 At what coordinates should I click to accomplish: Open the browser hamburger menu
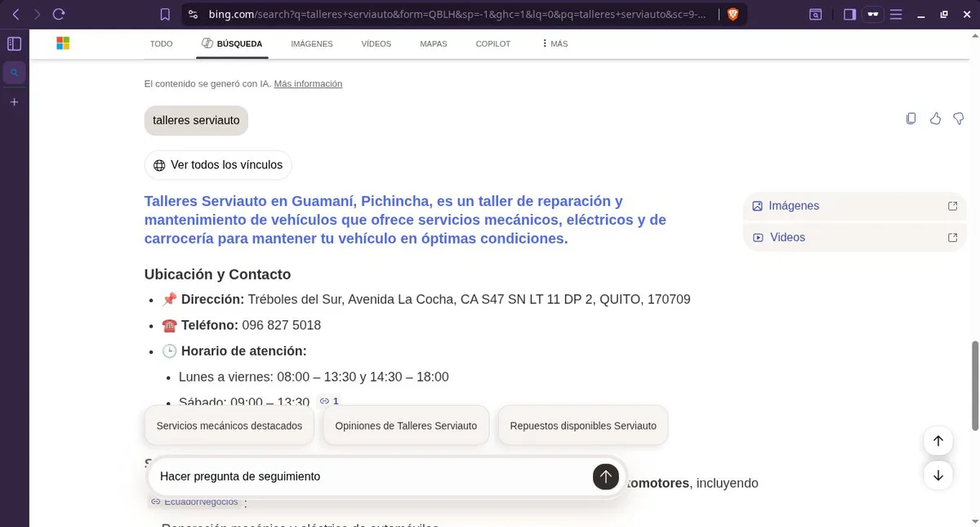pyautogui.click(x=897, y=14)
